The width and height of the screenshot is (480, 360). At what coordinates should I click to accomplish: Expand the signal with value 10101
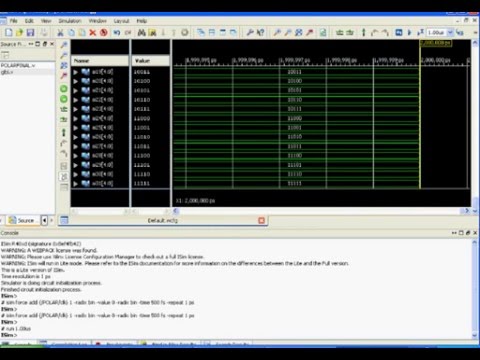tap(76, 90)
